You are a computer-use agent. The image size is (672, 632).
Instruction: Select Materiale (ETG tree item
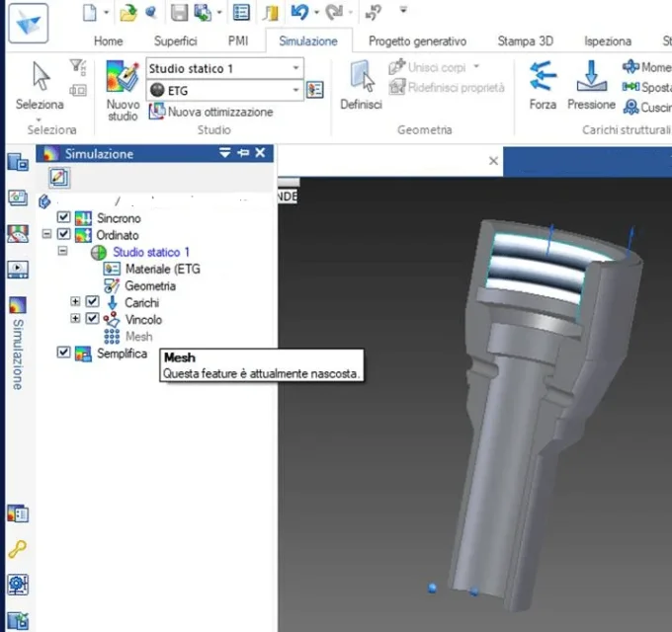[x=152, y=269]
